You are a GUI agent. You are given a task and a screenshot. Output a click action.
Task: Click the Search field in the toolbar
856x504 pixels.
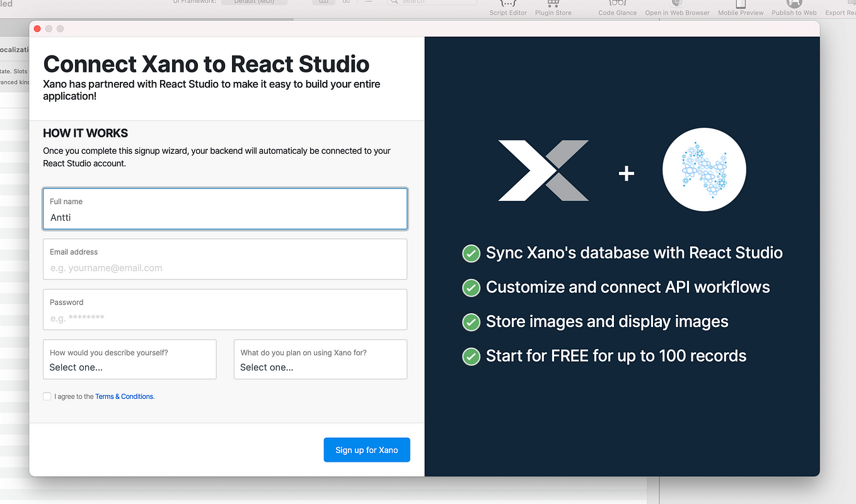coord(432,2)
